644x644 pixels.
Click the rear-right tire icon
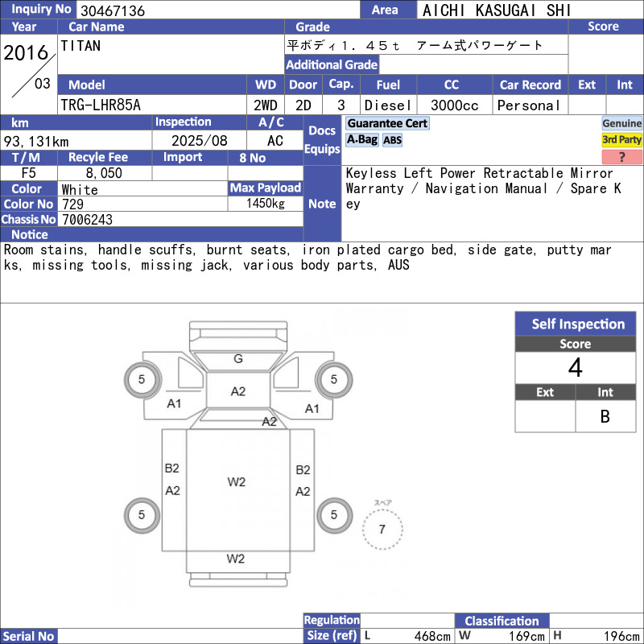(334, 515)
